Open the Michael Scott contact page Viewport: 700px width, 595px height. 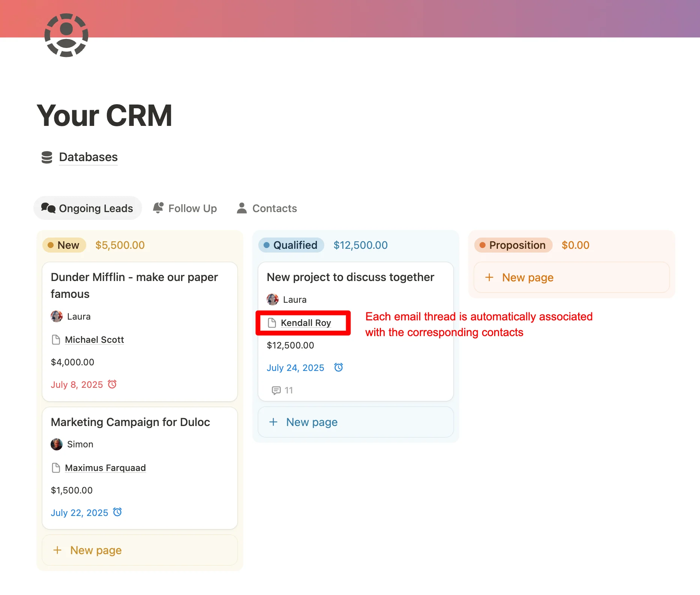(94, 340)
